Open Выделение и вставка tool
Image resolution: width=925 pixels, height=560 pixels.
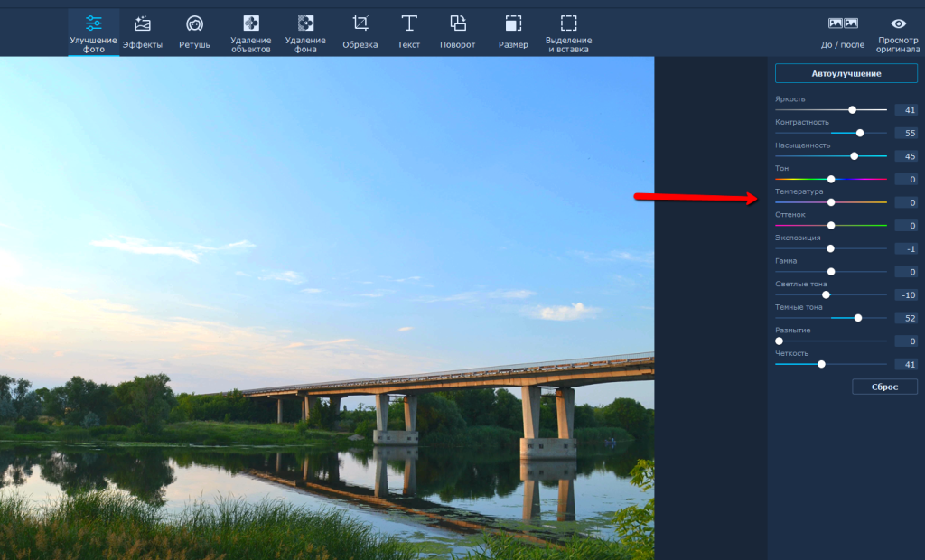569,33
